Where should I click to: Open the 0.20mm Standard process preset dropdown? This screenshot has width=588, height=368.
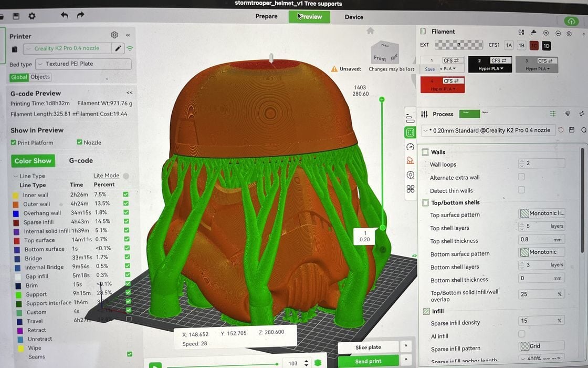[x=487, y=130]
